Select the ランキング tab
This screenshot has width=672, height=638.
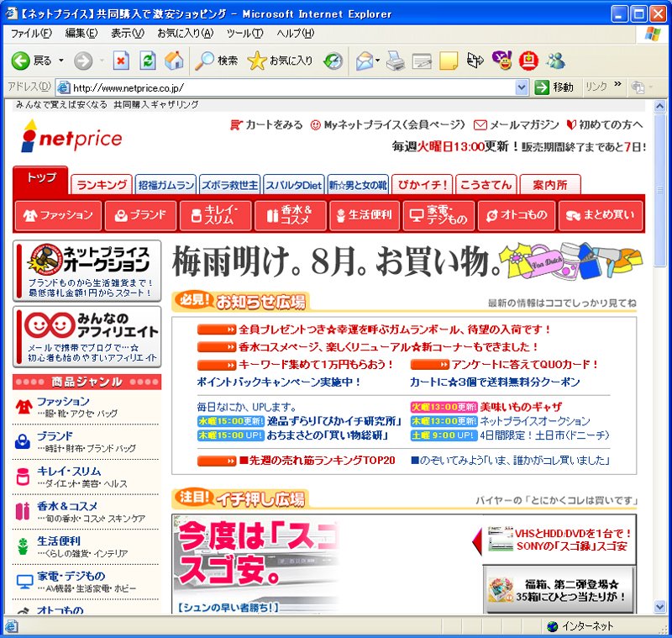(x=101, y=185)
